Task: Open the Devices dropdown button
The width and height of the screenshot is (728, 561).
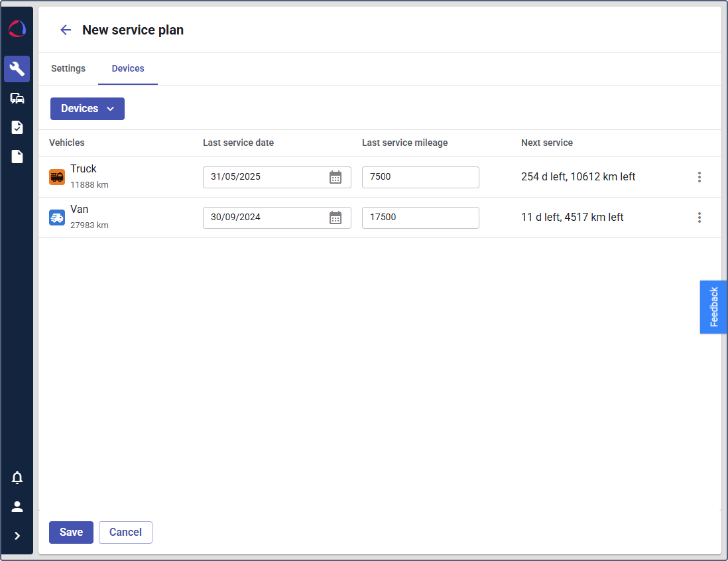Action: point(88,109)
